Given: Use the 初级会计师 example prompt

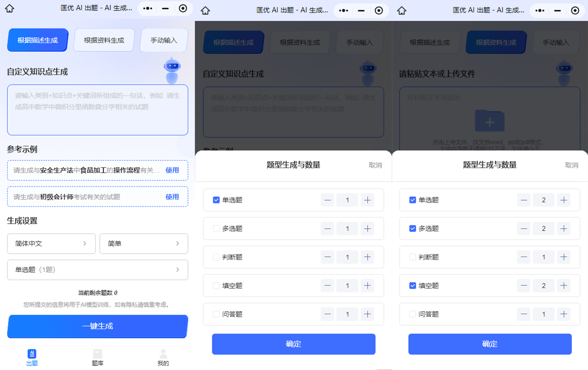Looking at the screenshot, I should coord(172,197).
